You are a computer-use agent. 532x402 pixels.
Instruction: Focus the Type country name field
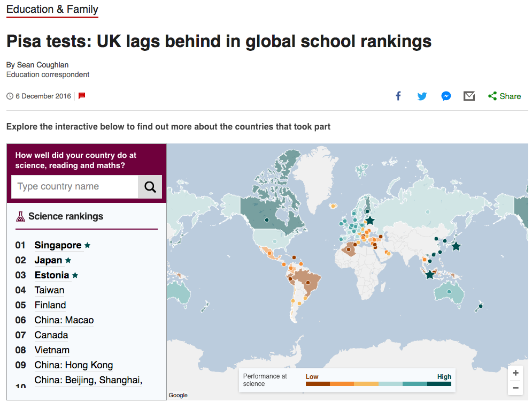75,187
